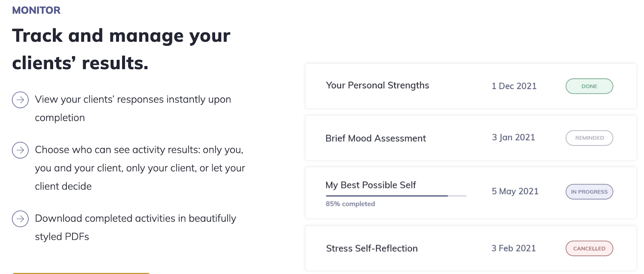Click the 1 Dec 2021 date
The height and width of the screenshot is (274, 644).
click(514, 86)
